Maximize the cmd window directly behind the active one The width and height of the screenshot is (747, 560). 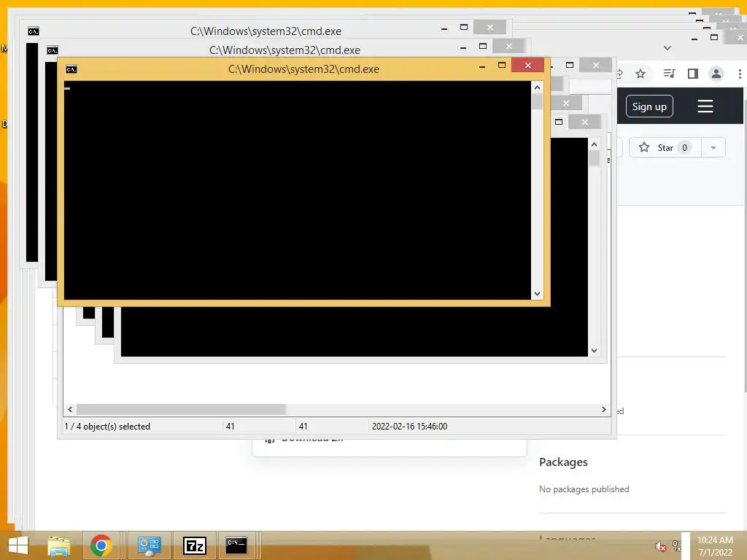483,46
